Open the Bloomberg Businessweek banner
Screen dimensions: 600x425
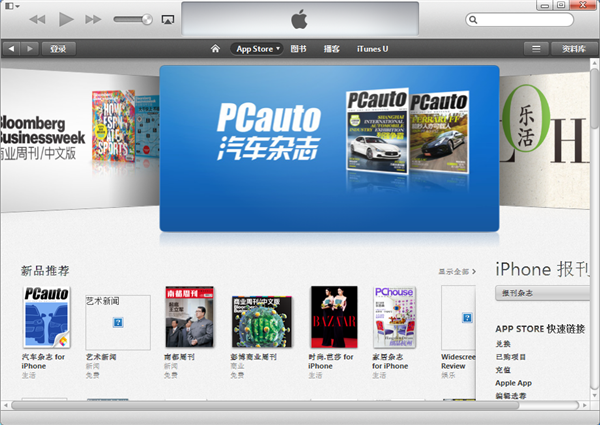80,140
